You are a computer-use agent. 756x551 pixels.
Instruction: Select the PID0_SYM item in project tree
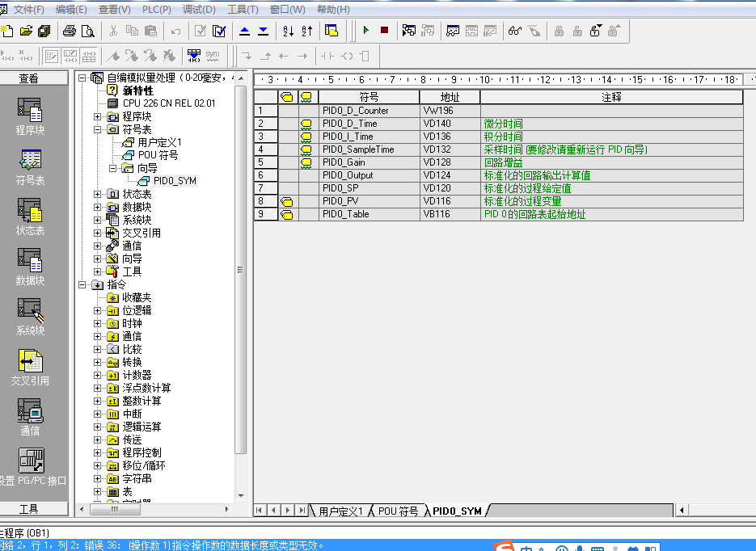pos(175,181)
